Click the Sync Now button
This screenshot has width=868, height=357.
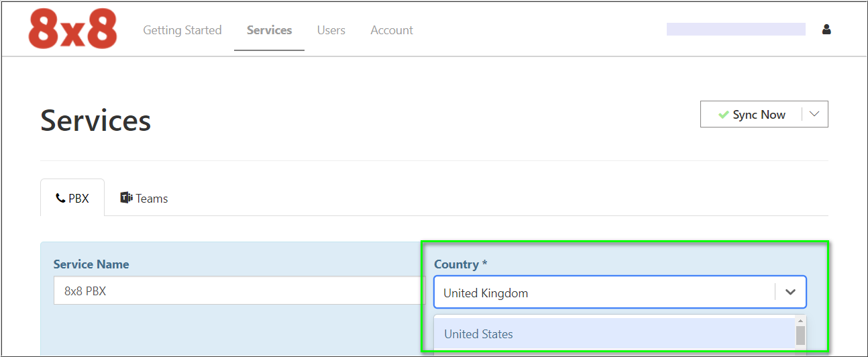tap(751, 114)
